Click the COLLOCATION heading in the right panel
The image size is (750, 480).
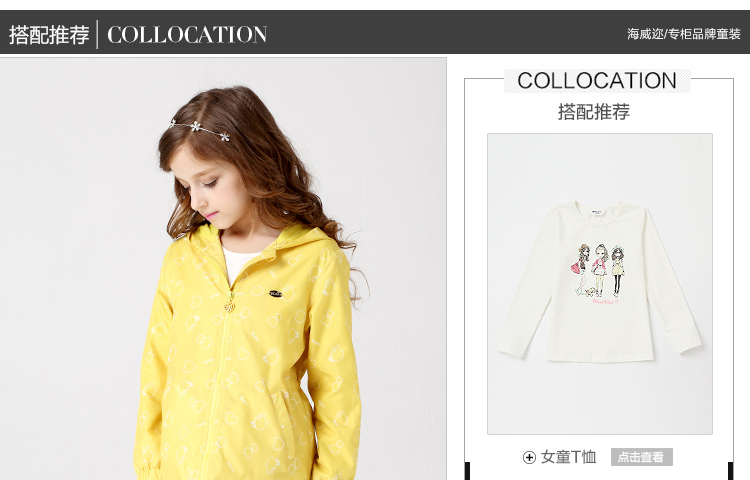pyautogui.click(x=597, y=80)
